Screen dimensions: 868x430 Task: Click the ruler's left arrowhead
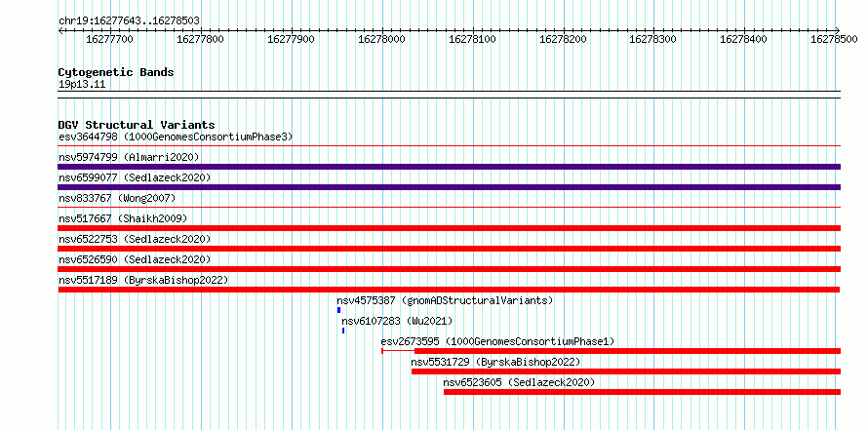(60, 30)
